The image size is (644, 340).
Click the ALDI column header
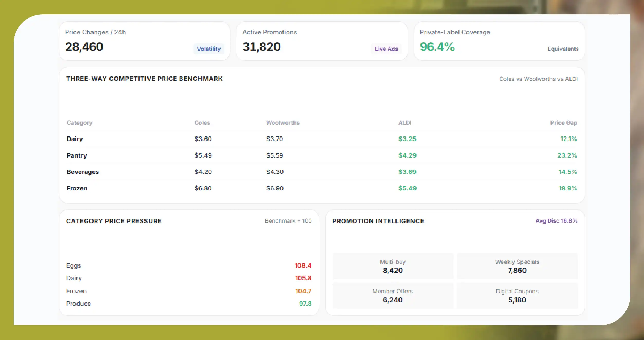(x=405, y=123)
